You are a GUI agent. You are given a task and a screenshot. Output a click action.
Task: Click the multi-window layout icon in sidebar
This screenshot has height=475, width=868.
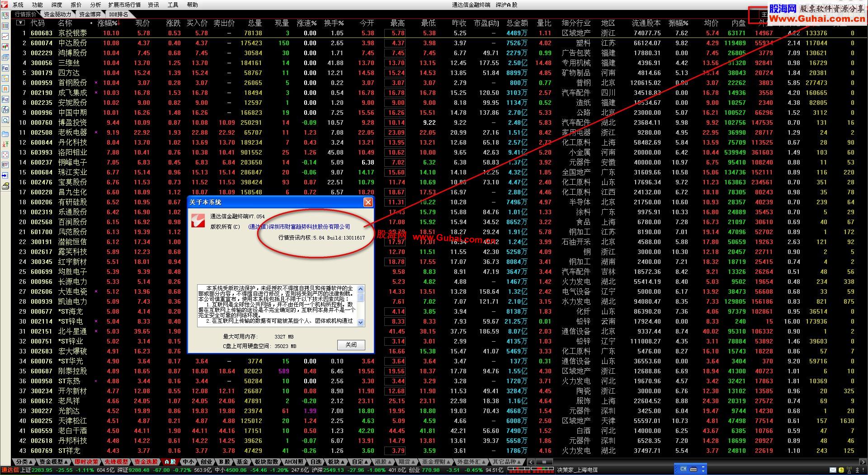[x=5, y=57]
